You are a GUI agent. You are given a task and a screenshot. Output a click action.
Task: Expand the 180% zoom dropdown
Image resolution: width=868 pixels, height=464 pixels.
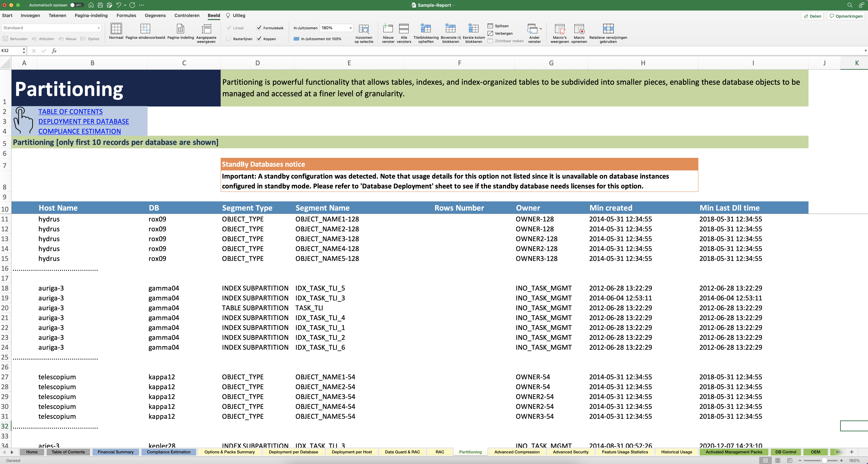point(350,28)
